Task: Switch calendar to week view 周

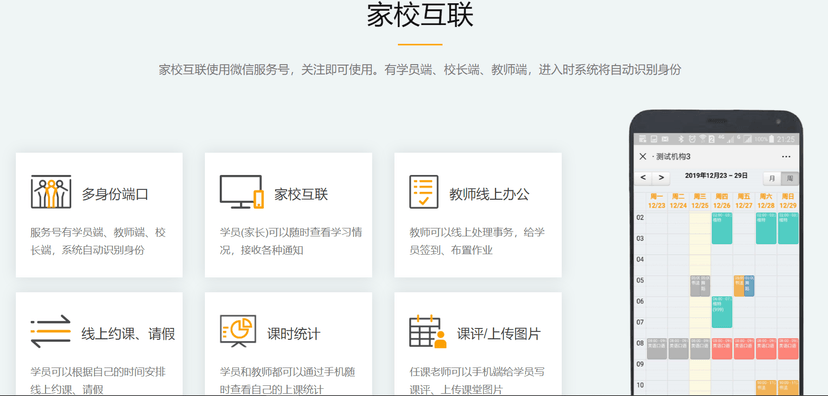Action: pyautogui.click(x=790, y=178)
